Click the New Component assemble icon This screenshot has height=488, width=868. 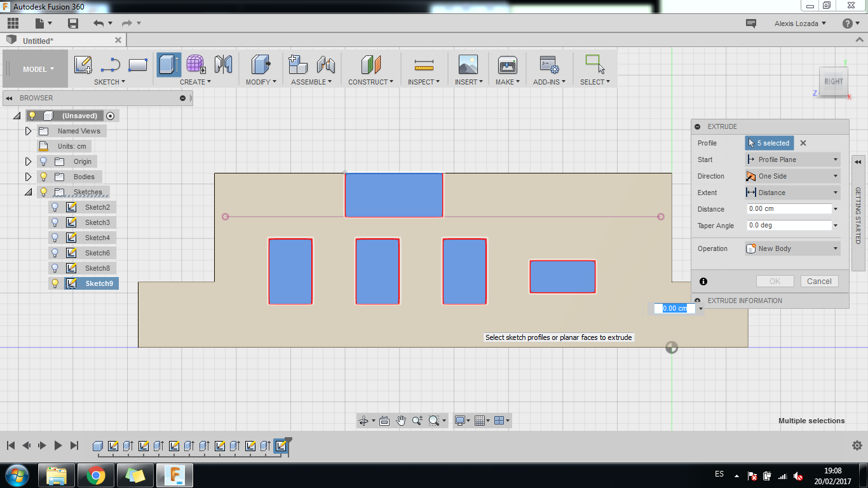coord(298,65)
